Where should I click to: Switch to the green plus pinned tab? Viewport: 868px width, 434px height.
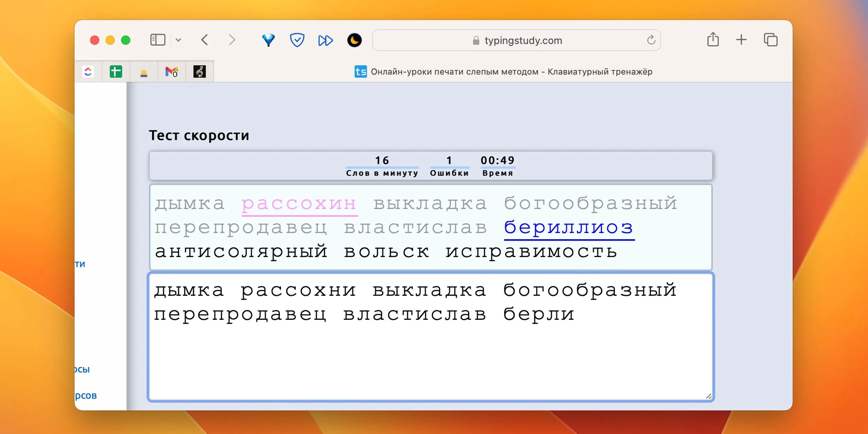click(x=116, y=72)
